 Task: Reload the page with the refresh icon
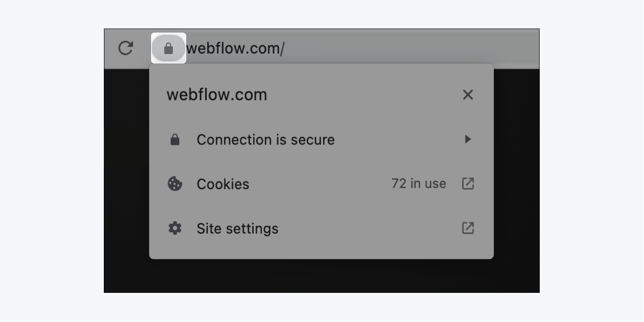coord(126,48)
